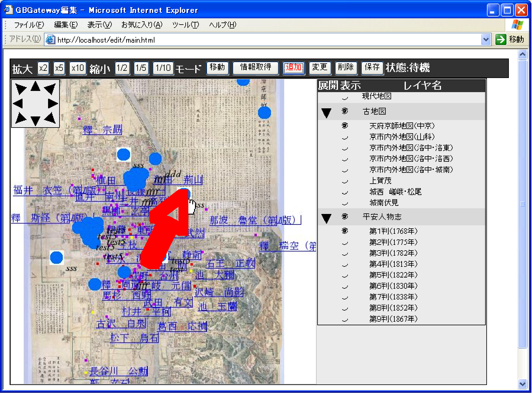Open the 釋 宗勗 map link
Viewport: 532px width, 394px height.
click(x=102, y=130)
